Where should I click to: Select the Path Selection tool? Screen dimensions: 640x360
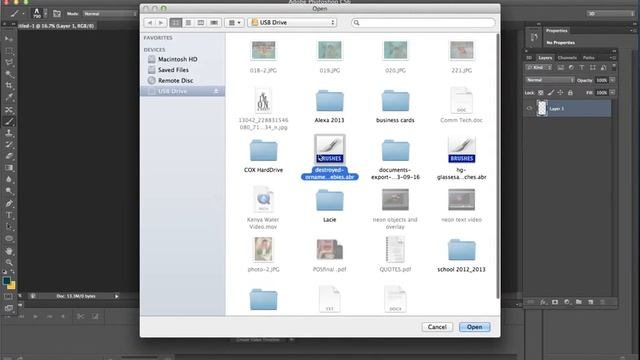pos(9,227)
